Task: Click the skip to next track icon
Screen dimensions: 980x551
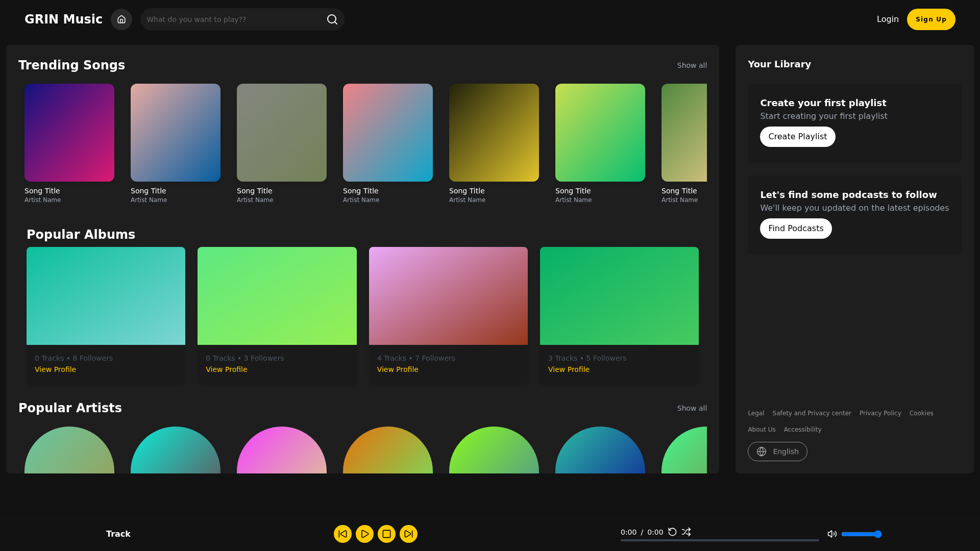Action: coord(408,534)
